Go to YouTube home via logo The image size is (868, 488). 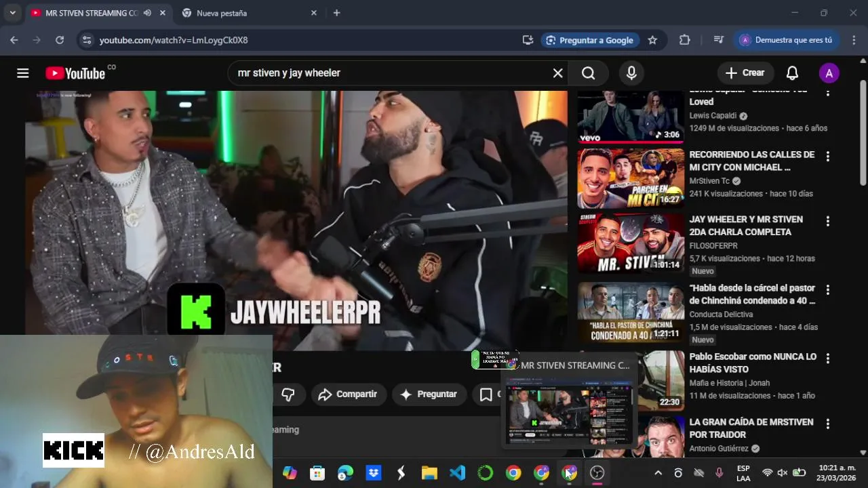(75, 73)
